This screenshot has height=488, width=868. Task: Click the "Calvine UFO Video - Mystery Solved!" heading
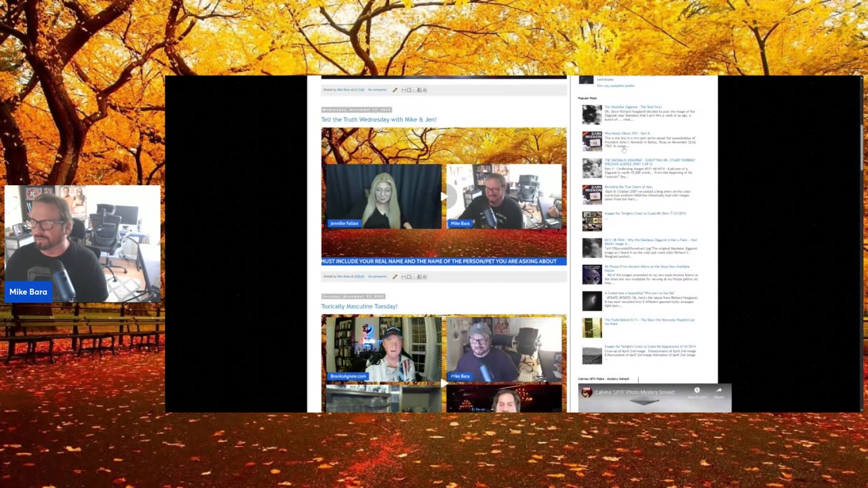pos(604,379)
